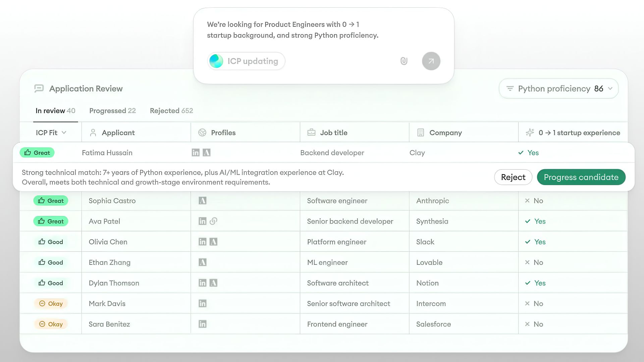Click the Progress candidate button
The height and width of the screenshot is (362, 644).
pos(581,177)
